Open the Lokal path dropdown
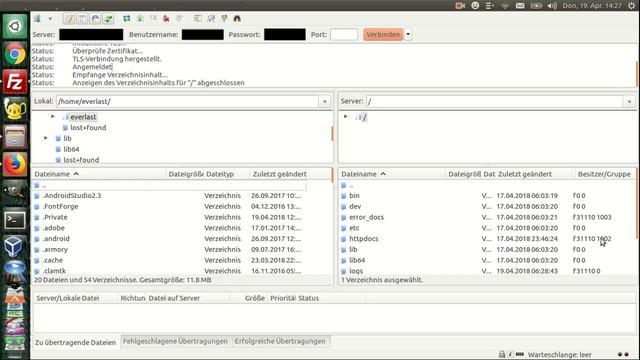This screenshot has height=360, width=640. (324, 102)
